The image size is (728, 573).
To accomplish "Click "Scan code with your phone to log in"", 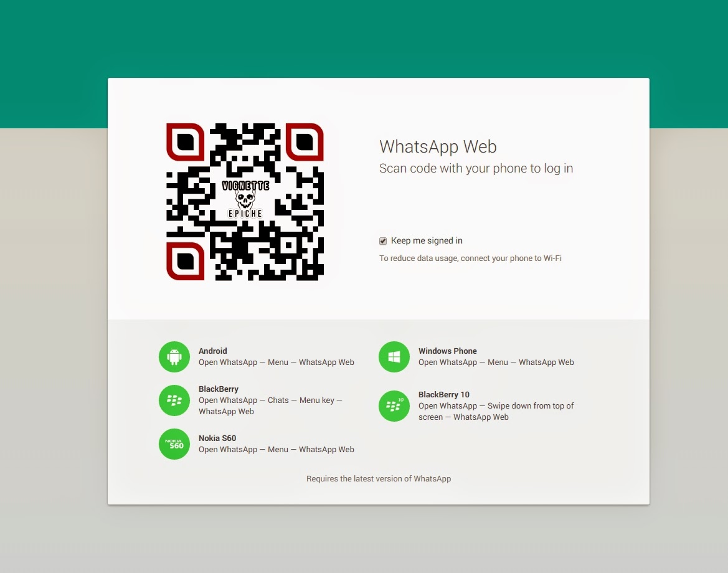I will pyautogui.click(x=476, y=168).
